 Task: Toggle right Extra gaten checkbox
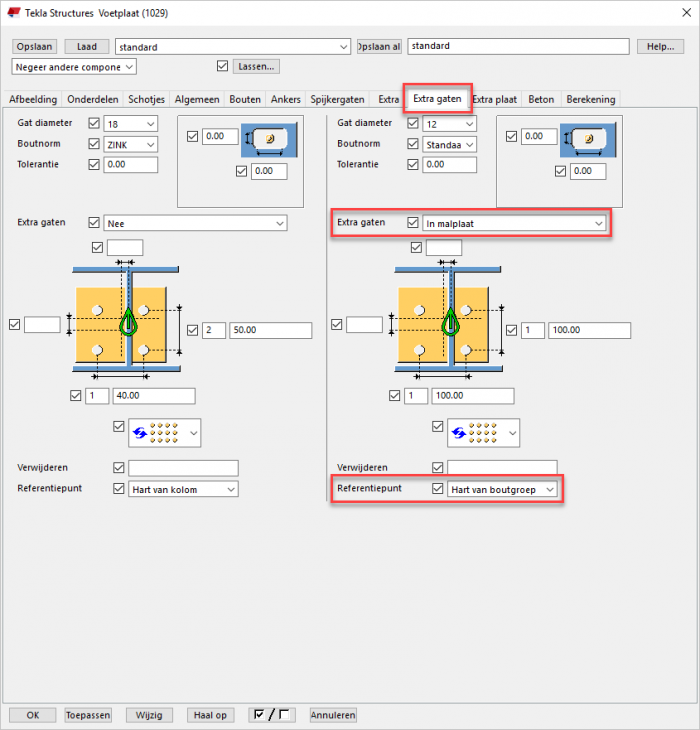(413, 223)
